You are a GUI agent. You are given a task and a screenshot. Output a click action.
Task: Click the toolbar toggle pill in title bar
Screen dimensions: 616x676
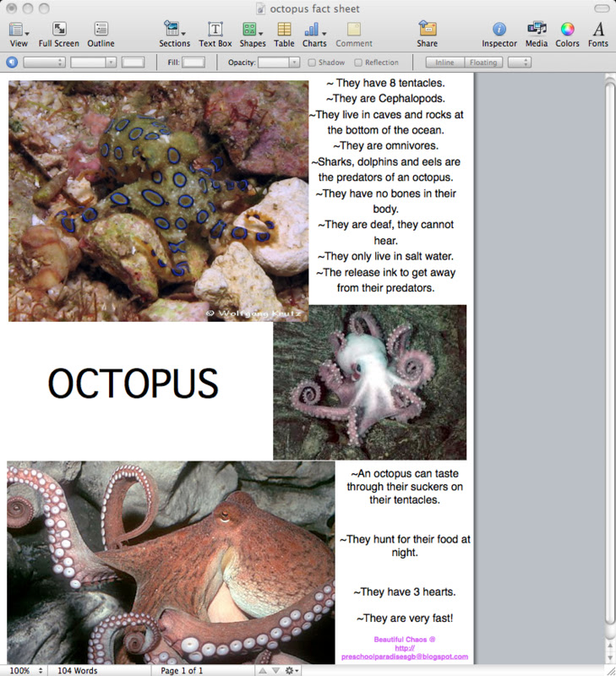tap(602, 8)
